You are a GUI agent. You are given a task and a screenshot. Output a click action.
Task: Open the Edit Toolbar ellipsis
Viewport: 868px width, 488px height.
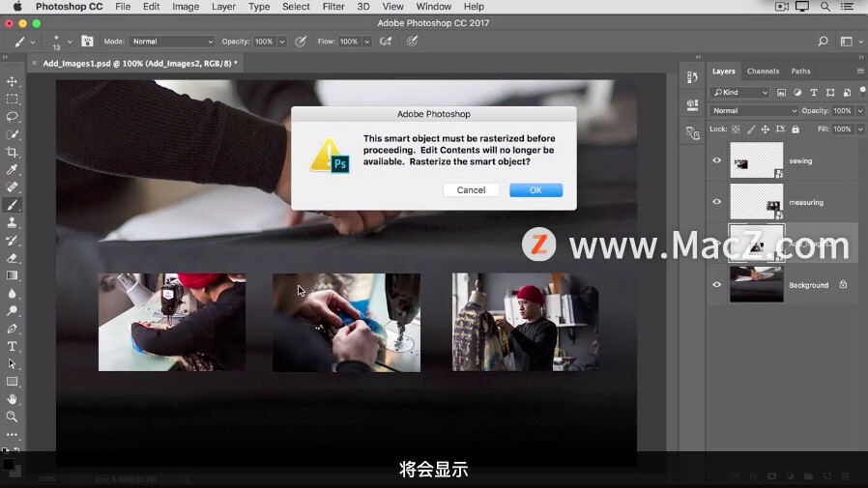(x=12, y=434)
